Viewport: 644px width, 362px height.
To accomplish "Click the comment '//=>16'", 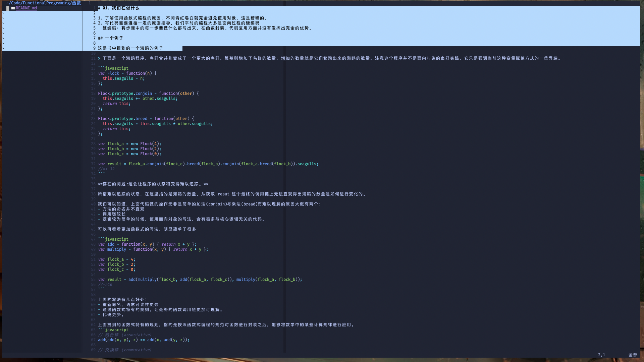I will pyautogui.click(x=105, y=285).
